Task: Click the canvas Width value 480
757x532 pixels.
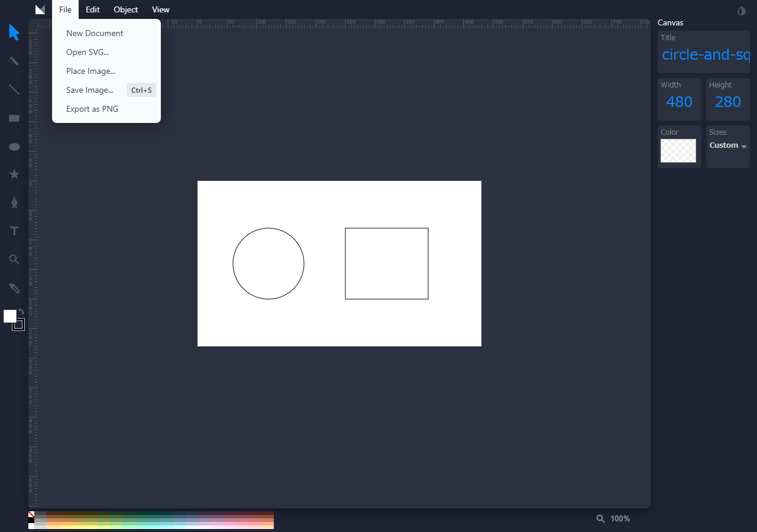Action: [x=679, y=102]
